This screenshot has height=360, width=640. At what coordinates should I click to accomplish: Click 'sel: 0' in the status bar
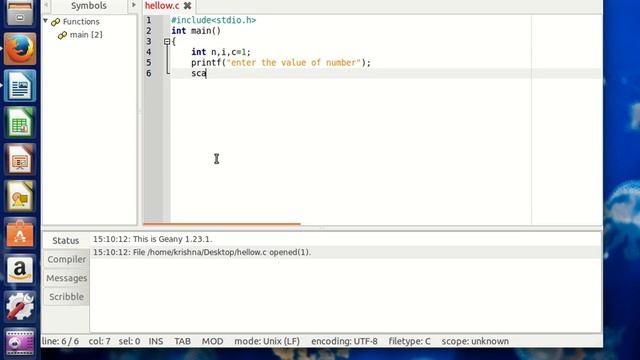(129, 341)
